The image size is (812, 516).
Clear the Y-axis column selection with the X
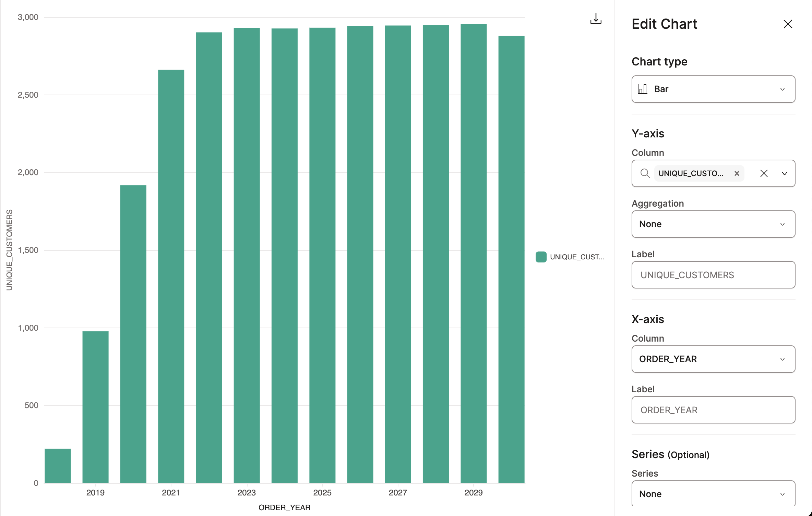pos(764,173)
